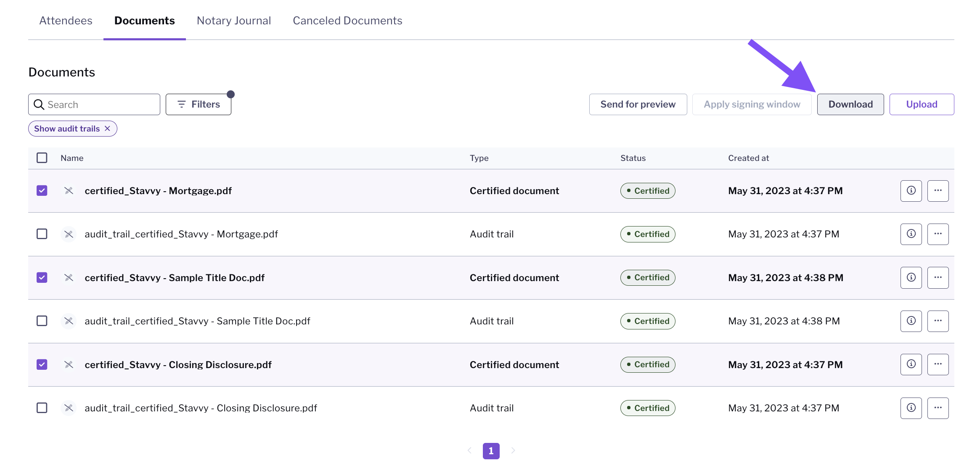Click Certified status badge in Mortgage.pdf certified row
Screen dimensions: 980x474
coord(648,191)
